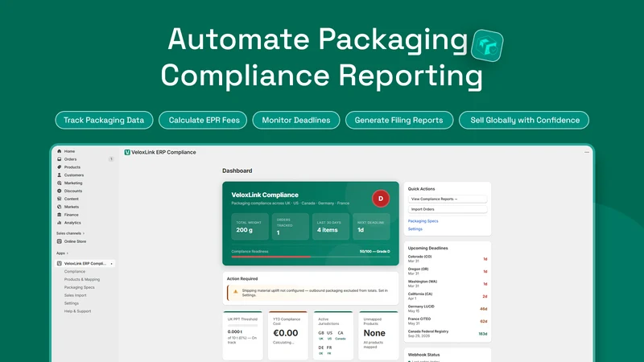Open the Sales Import sub-page
The height and width of the screenshot is (362, 644).
click(75, 295)
